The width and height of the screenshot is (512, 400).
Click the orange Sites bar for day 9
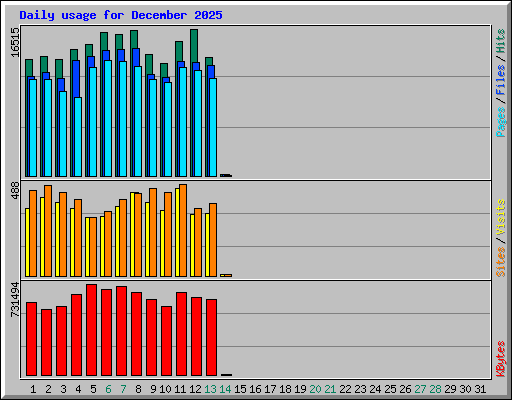coord(153,232)
